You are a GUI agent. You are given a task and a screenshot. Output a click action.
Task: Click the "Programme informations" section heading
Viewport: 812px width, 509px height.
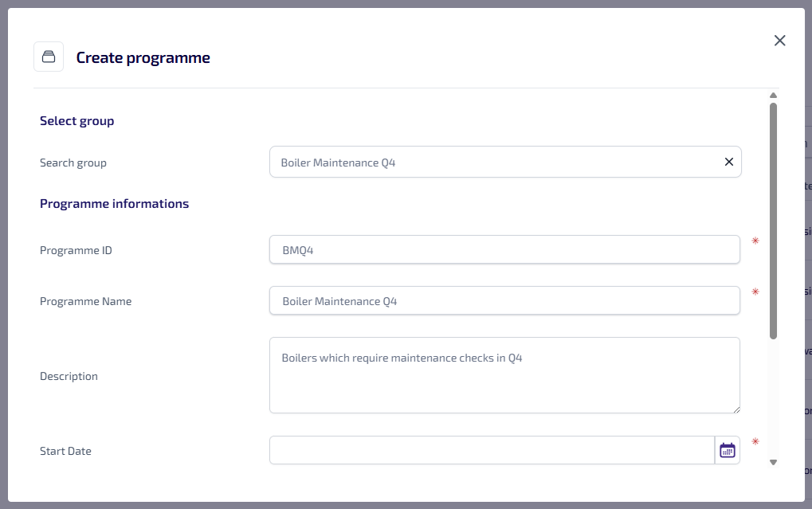click(x=114, y=204)
